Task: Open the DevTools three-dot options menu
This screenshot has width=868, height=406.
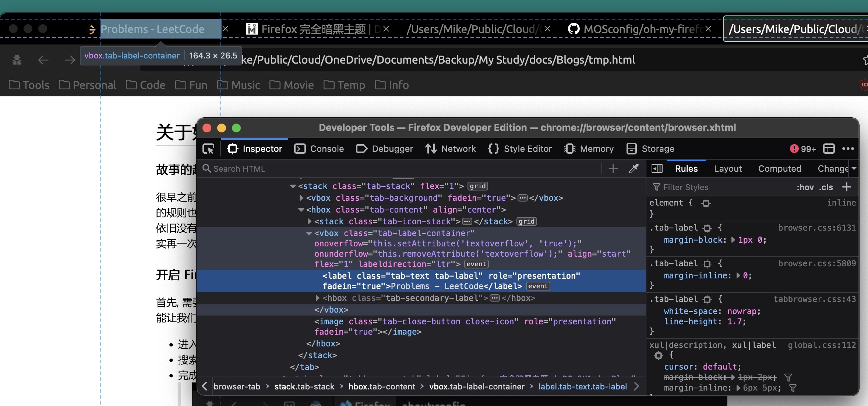Action: pyautogui.click(x=848, y=149)
